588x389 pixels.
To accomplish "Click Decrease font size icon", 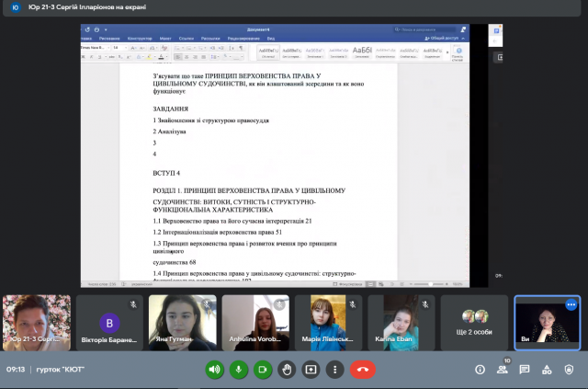I will tap(142, 48).
